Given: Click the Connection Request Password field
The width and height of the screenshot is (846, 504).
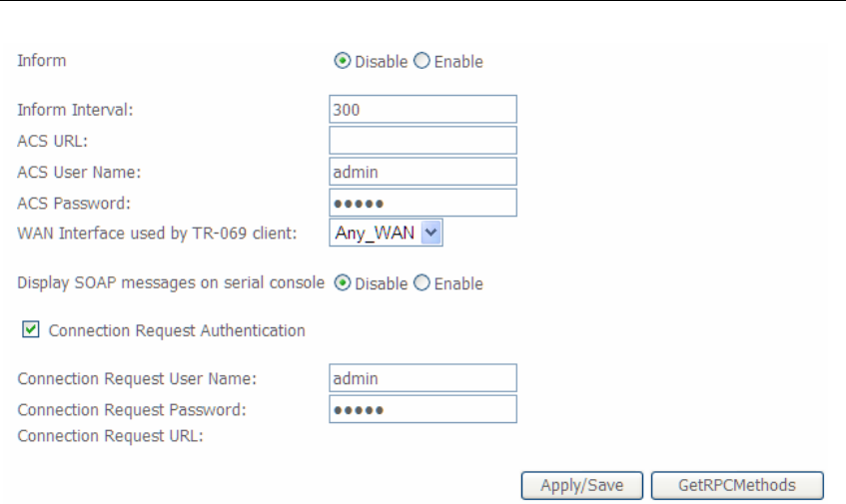Looking at the screenshot, I should pyautogui.click(x=423, y=409).
